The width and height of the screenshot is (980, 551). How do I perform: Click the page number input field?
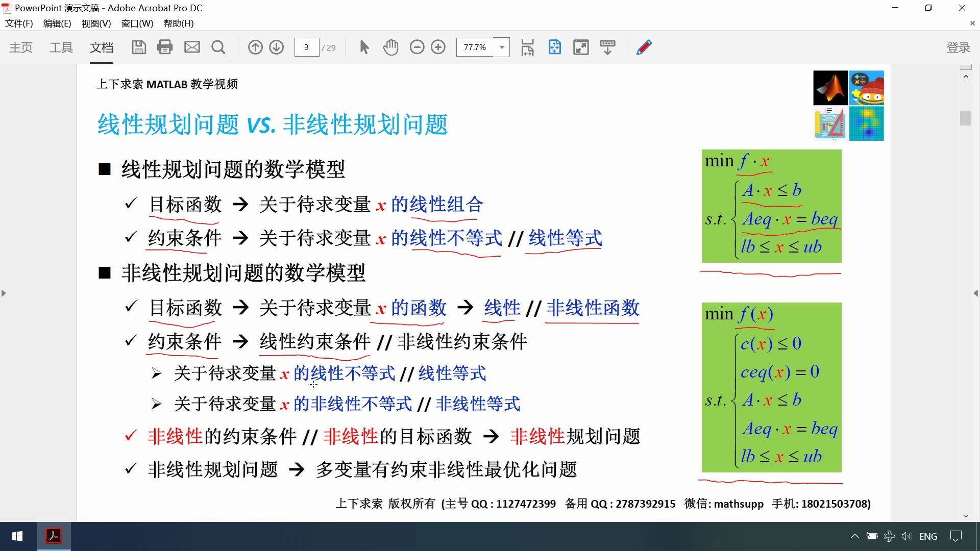pos(306,47)
